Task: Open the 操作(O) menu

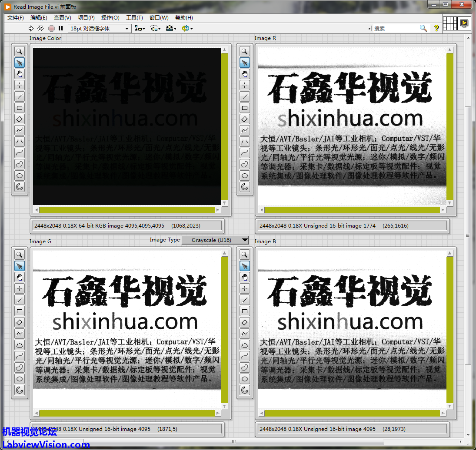Action: point(110,17)
